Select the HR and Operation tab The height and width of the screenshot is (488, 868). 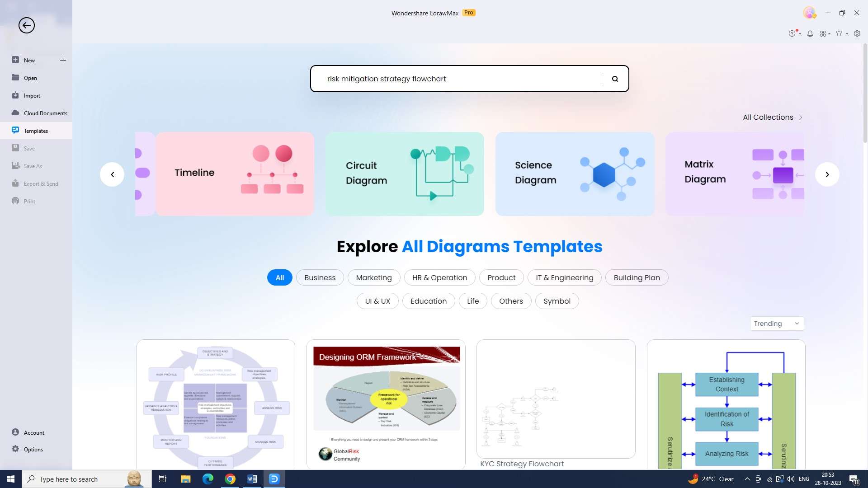click(439, 277)
